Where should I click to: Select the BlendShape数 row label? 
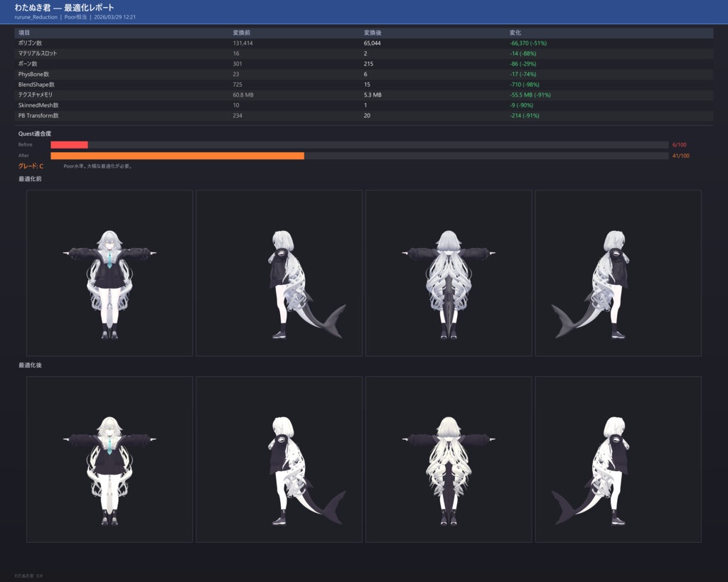(36, 85)
